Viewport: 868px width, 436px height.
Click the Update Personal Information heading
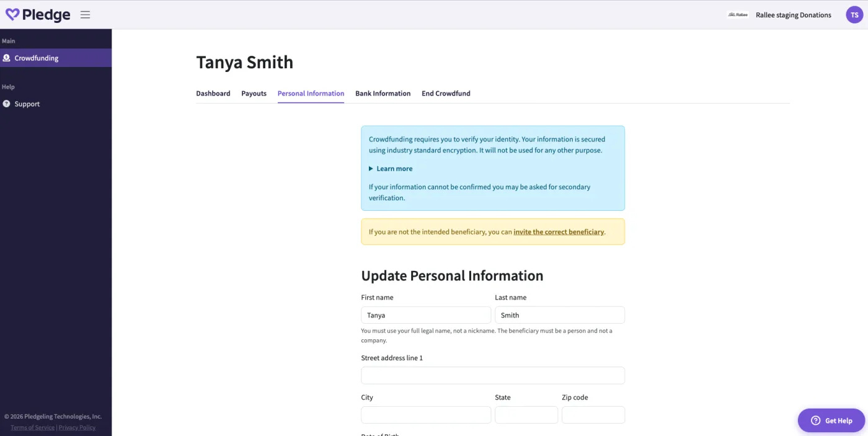(452, 276)
